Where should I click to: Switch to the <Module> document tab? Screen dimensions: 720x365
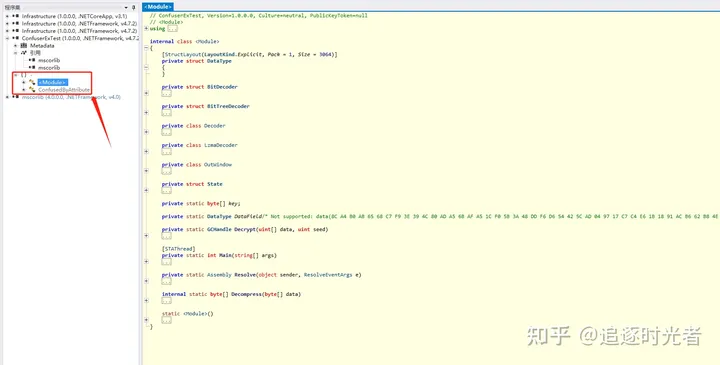coord(158,7)
